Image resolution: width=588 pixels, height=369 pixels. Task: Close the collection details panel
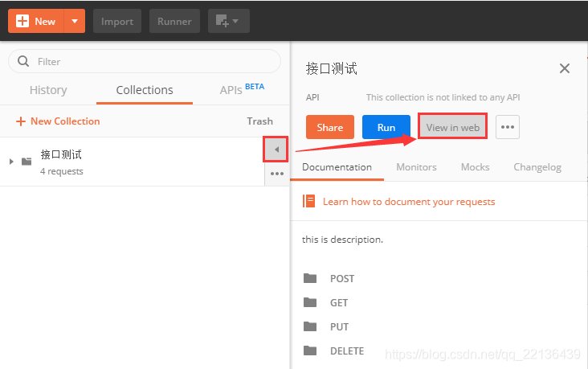coord(565,68)
